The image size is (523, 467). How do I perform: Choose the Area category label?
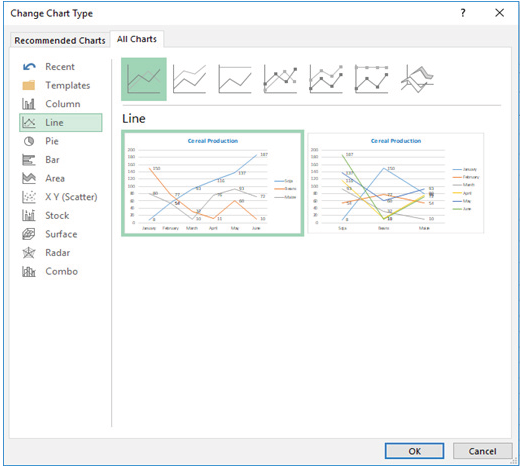coord(55,178)
